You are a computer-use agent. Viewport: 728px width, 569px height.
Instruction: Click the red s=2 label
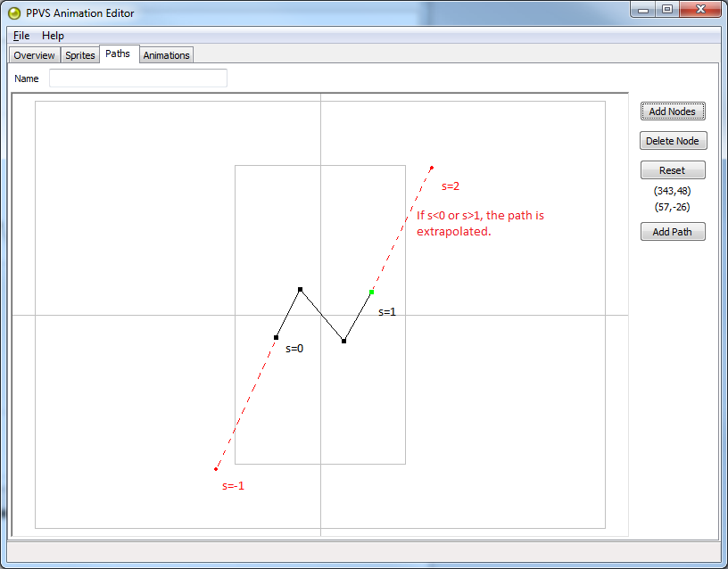click(451, 186)
